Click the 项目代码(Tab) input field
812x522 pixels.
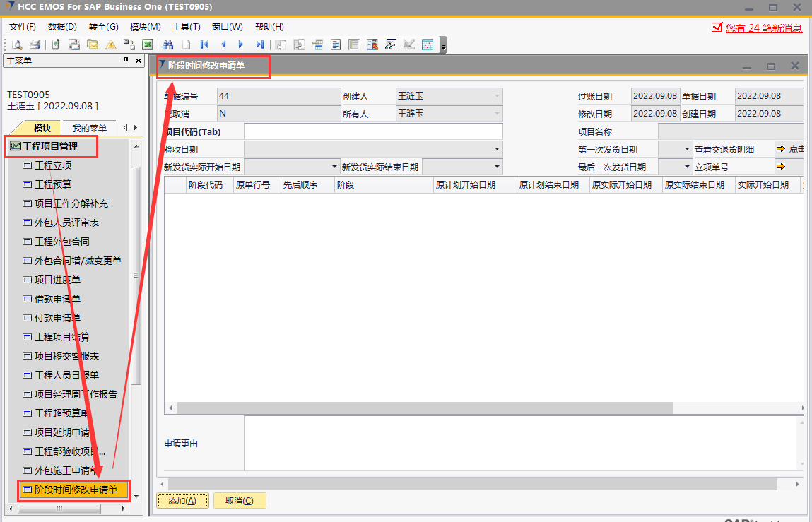(x=373, y=131)
